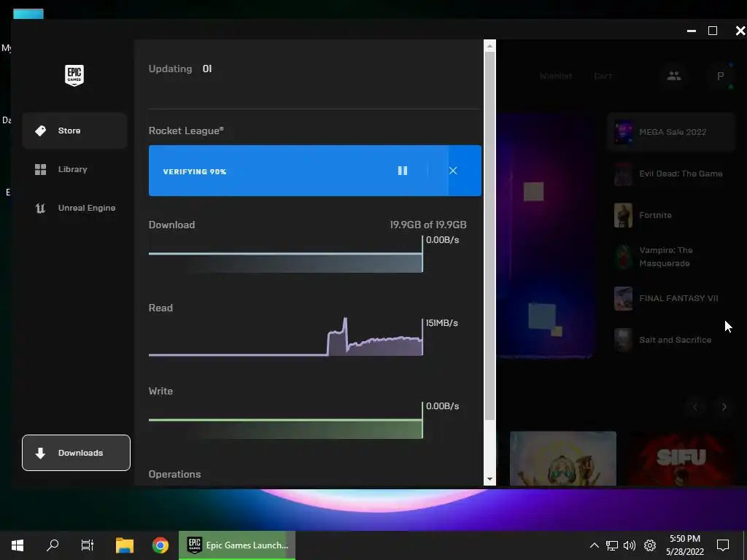Click the FINAL FANTASY VII thumbnail
The width and height of the screenshot is (747, 560).
623,298
